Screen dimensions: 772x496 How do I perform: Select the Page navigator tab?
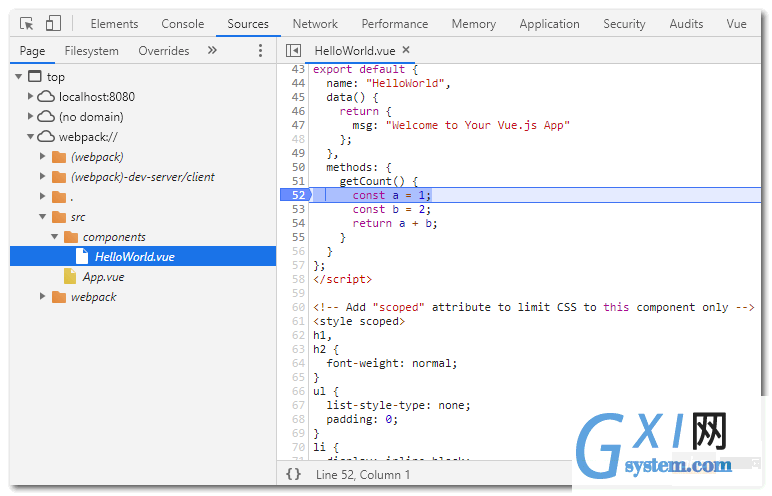(32, 51)
